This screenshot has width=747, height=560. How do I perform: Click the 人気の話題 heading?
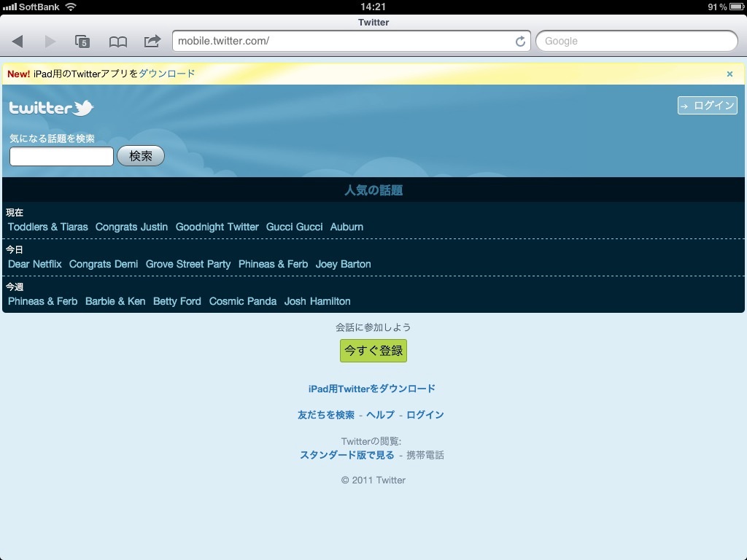(373, 190)
